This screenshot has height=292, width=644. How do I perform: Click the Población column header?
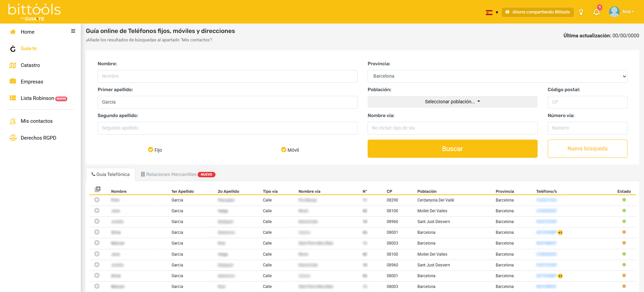(427, 191)
